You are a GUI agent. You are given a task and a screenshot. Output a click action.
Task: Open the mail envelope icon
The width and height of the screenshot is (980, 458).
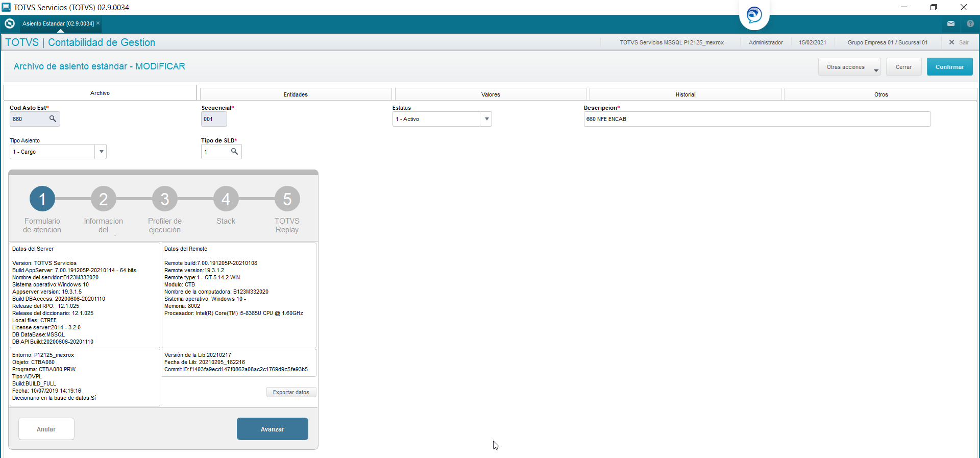pyautogui.click(x=951, y=23)
